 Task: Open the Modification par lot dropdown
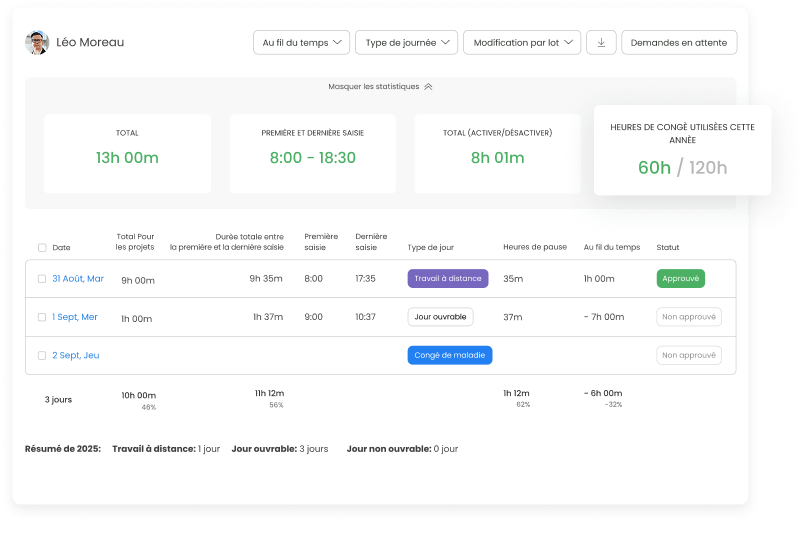pos(522,42)
